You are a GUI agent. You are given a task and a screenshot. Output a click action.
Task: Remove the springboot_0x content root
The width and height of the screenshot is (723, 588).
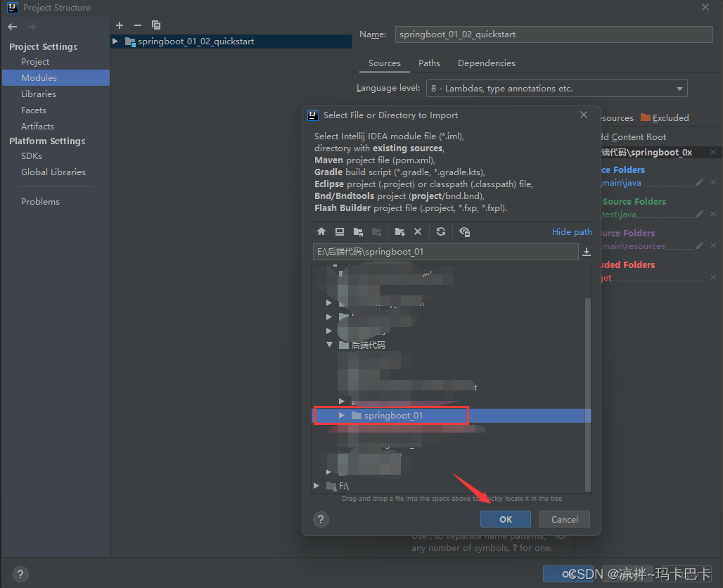coord(713,152)
